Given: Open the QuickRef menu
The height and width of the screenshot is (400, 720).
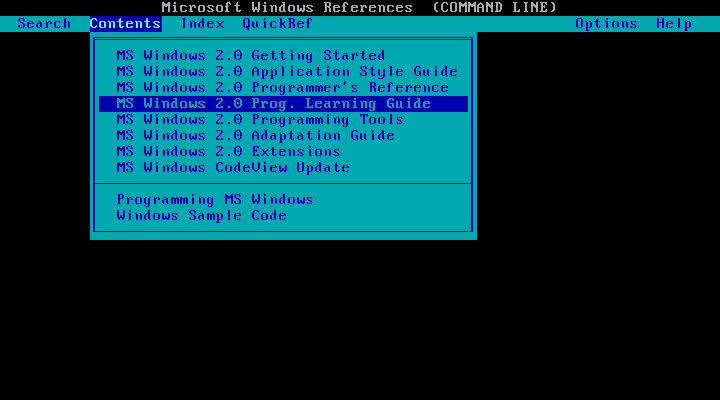Looking at the screenshot, I should tap(277, 24).
